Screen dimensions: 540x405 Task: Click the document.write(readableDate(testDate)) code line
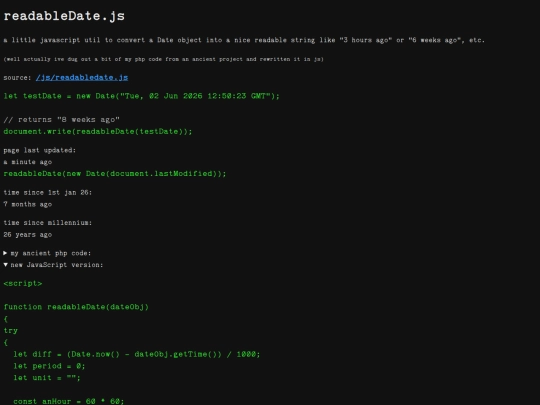98,132
